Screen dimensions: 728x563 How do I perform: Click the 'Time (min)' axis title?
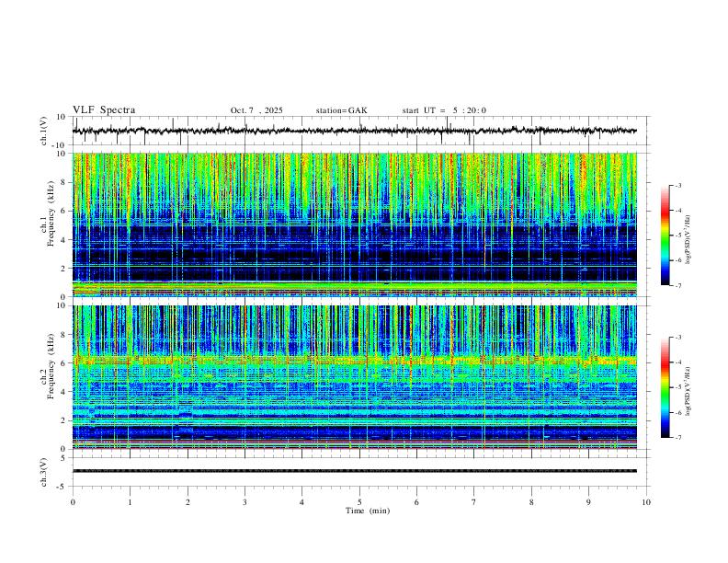point(368,511)
